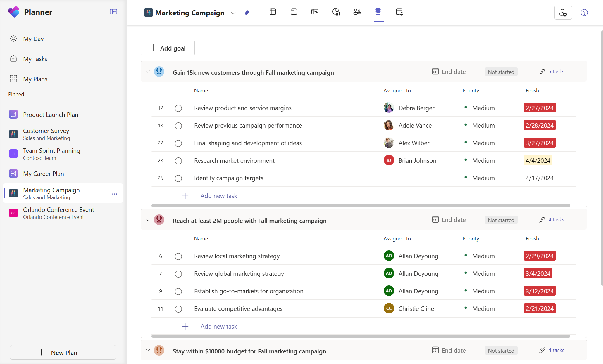Collapse the first goal section chevron
603x364 pixels.
click(148, 72)
